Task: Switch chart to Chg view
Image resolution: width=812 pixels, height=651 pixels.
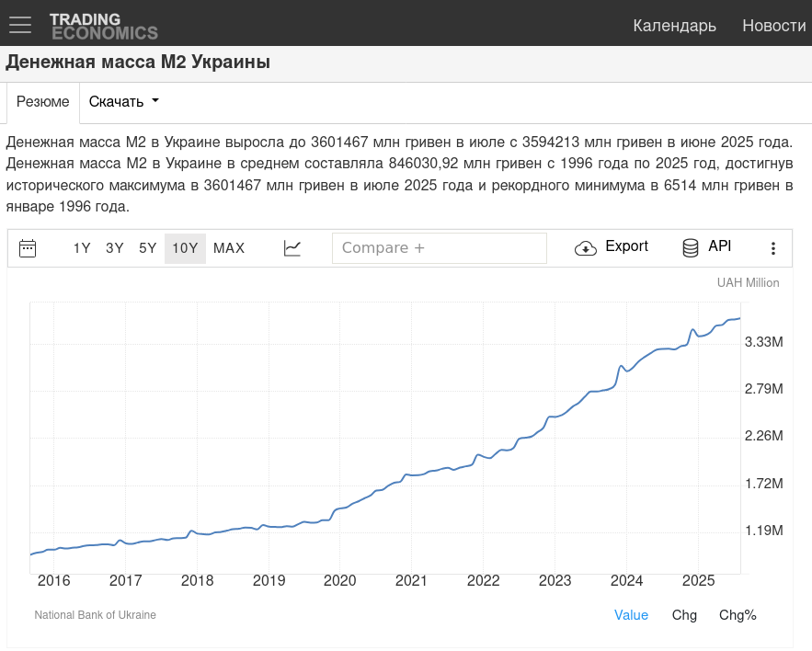Action: point(684,615)
